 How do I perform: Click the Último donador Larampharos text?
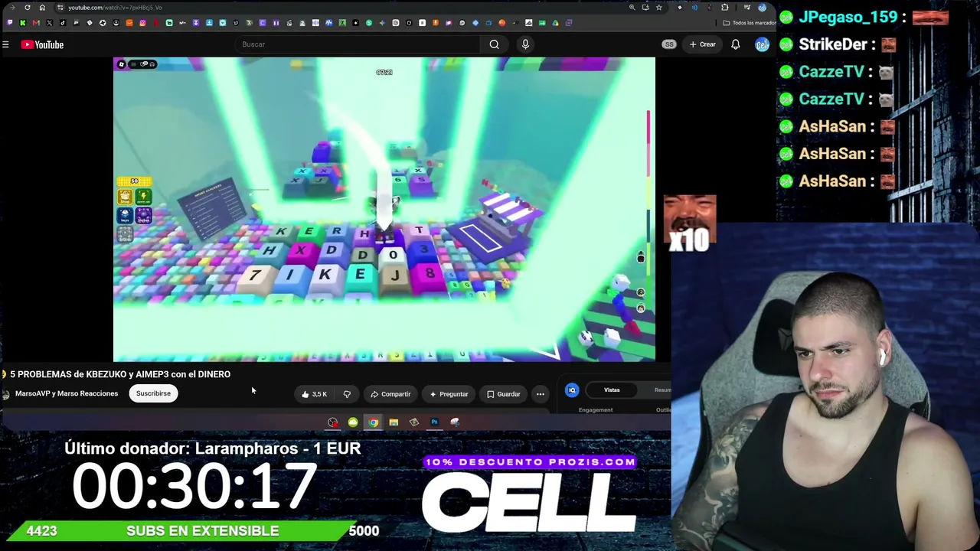pos(213,448)
